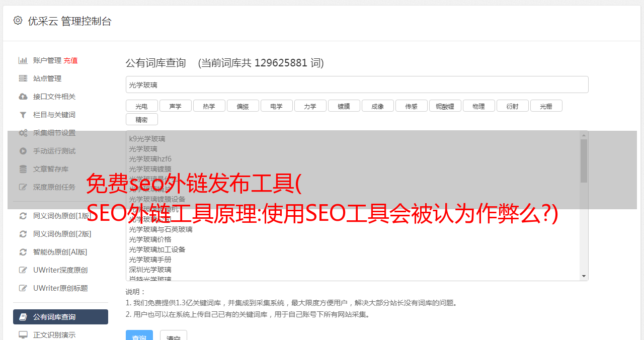The image size is (644, 340).
Task: Select the 镀膜 keyword tag
Action: click(344, 106)
